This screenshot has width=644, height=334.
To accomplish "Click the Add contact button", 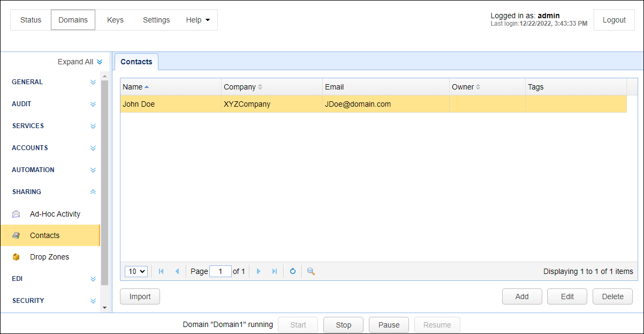I will click(522, 296).
